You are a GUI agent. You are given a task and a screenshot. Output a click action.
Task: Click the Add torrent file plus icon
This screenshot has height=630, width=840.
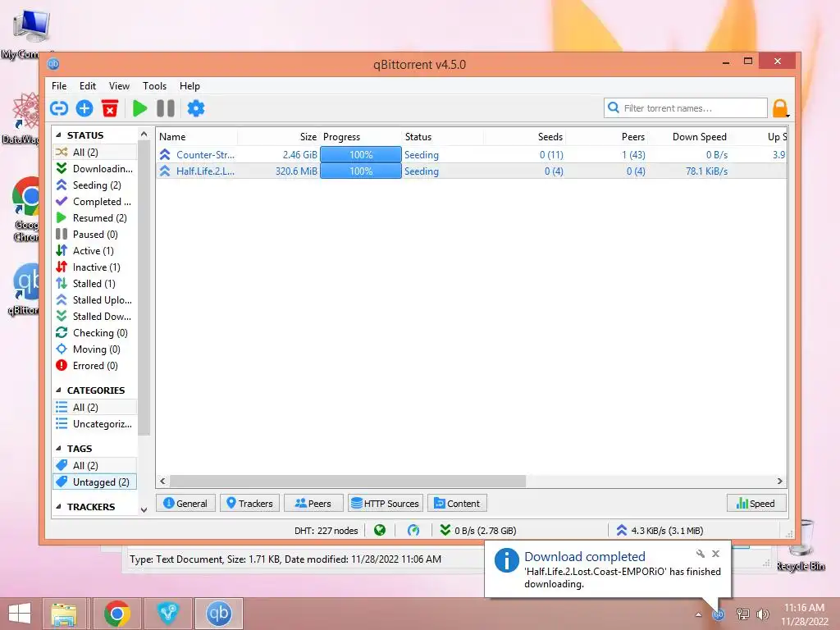click(84, 108)
